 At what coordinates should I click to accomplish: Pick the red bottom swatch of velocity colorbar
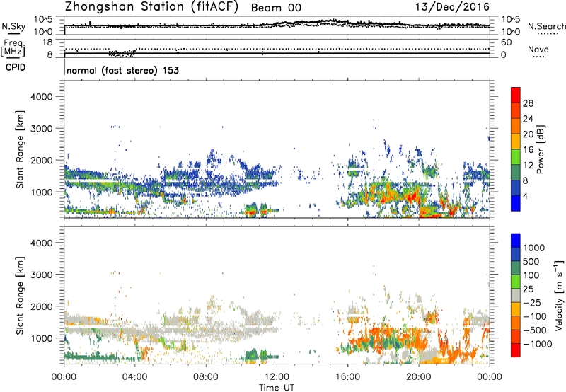click(516, 350)
